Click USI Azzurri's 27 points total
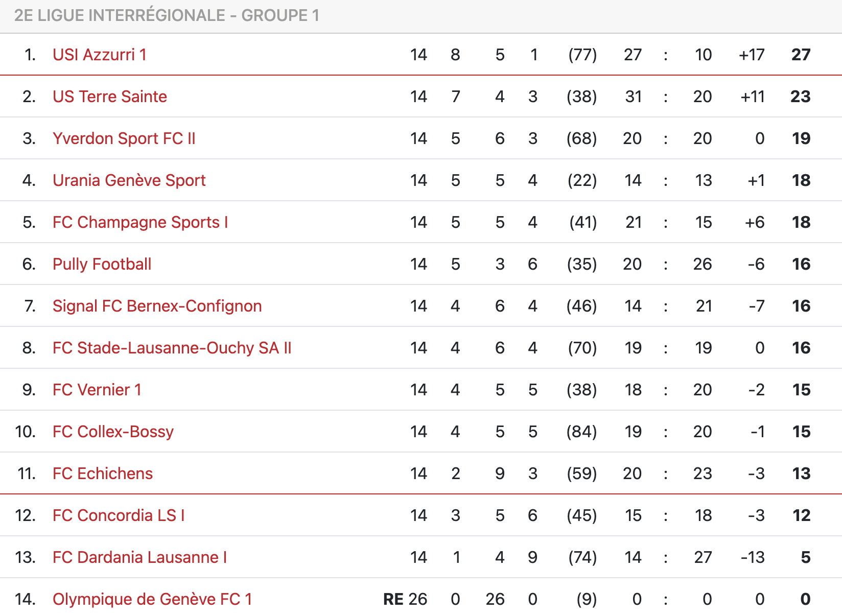This screenshot has height=616, width=842. click(801, 55)
